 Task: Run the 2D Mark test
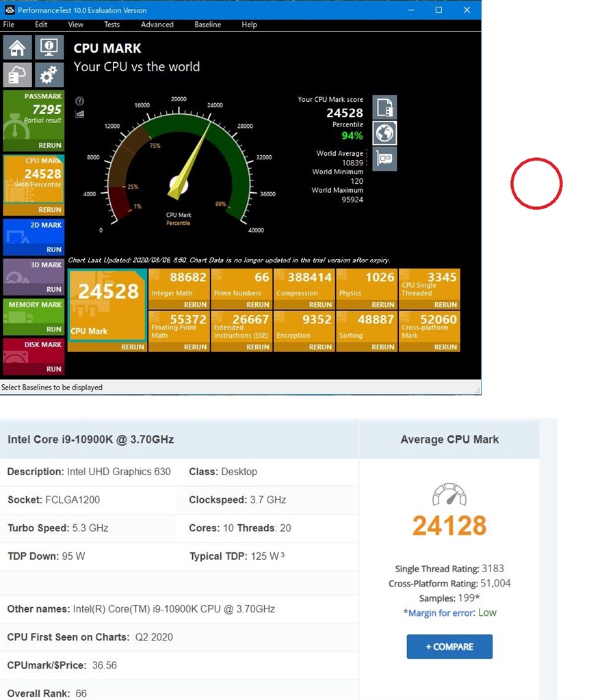tap(54, 250)
